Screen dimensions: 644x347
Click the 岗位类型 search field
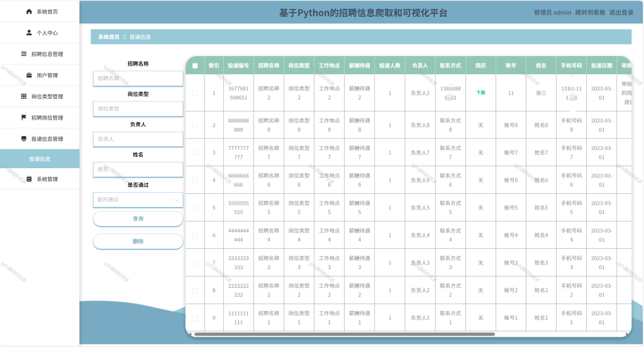pos(138,109)
